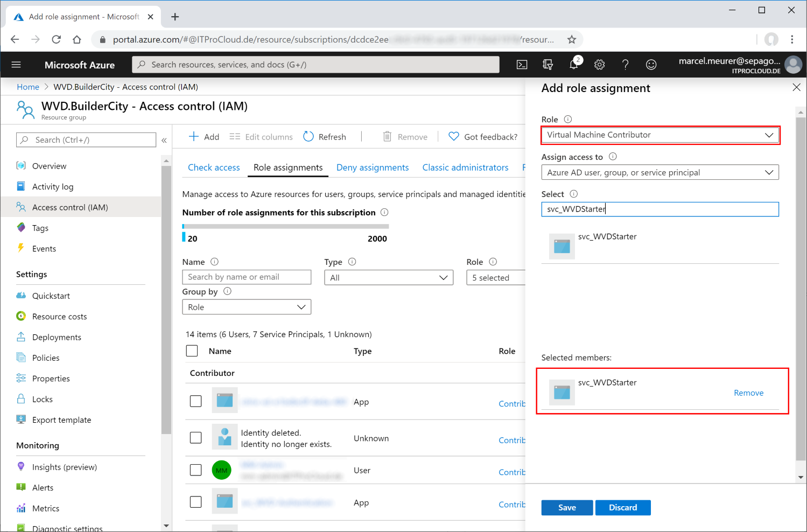This screenshot has height=532, width=807.
Task: Switch to Deny assignments tab
Action: click(373, 167)
